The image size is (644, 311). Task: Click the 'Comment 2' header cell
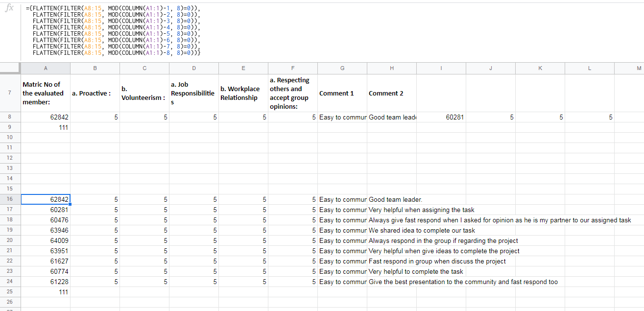pos(392,93)
